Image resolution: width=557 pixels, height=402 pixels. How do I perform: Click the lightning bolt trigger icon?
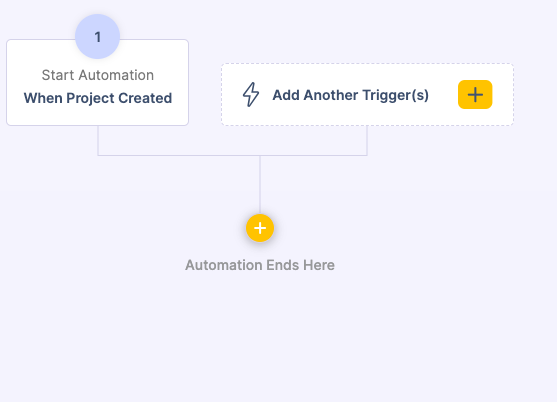pos(251,94)
